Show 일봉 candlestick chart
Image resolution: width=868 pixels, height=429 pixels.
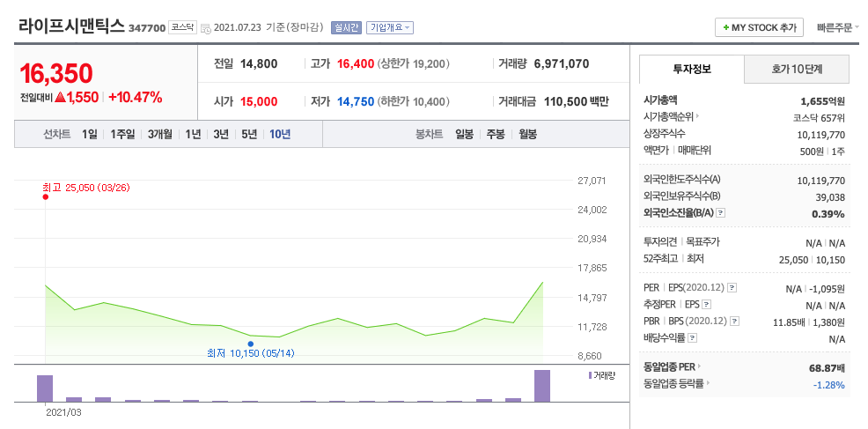[x=465, y=134]
